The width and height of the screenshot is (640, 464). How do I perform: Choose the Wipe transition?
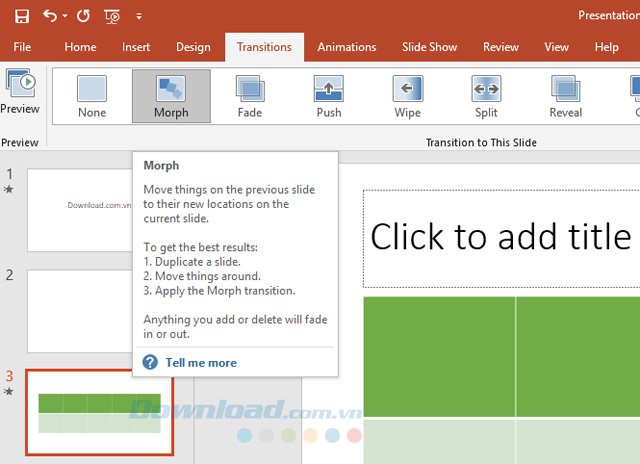[x=407, y=96]
